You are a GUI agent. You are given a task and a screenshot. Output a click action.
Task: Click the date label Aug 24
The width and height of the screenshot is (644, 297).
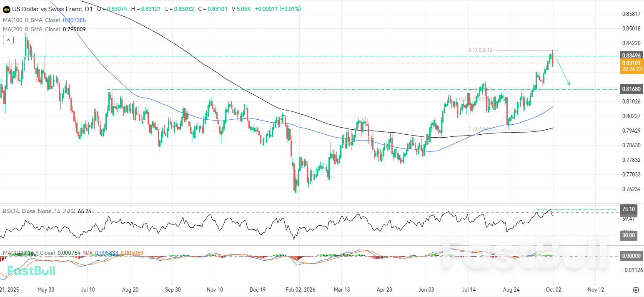512,289
